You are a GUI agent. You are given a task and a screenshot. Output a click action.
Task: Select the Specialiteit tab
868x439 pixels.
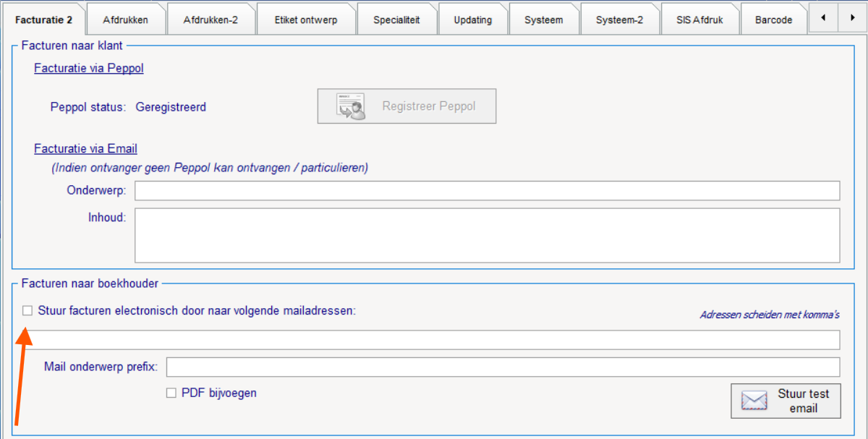click(x=396, y=20)
